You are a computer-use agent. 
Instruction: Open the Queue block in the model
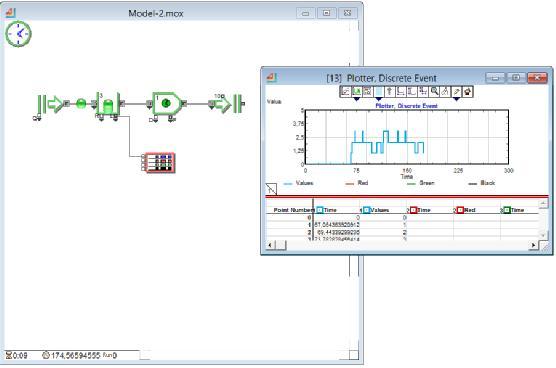tap(108, 104)
